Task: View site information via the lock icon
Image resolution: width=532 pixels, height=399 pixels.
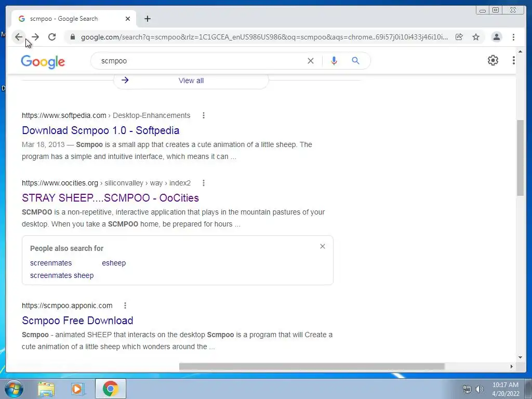Action: [72, 37]
